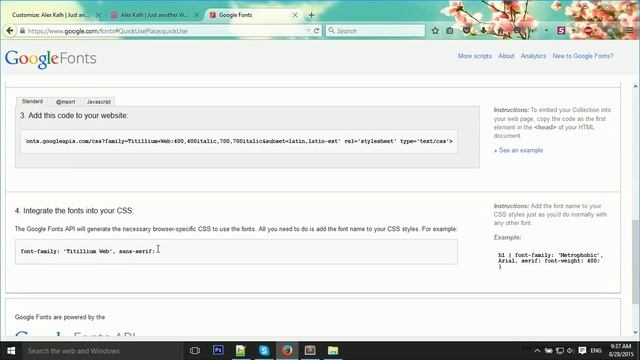Image resolution: width=640 pixels, height=360 pixels.
Task: Click the browser Search field
Action: point(376,31)
